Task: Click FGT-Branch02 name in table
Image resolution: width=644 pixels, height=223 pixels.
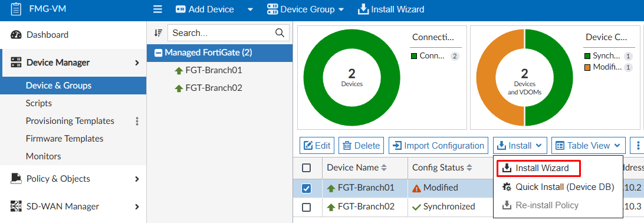Action: (366, 206)
